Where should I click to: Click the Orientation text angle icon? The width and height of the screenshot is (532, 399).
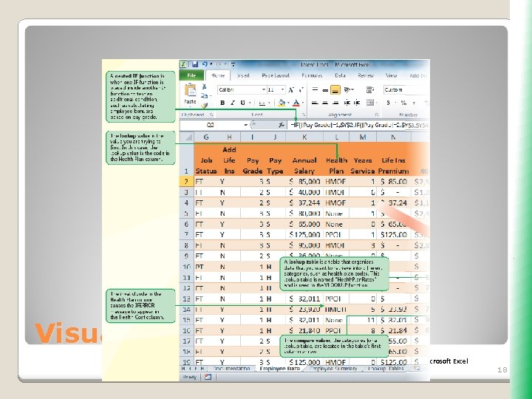[347, 89]
